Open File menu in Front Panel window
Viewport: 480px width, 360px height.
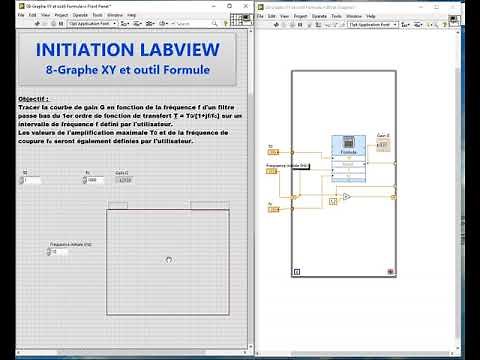(21, 15)
